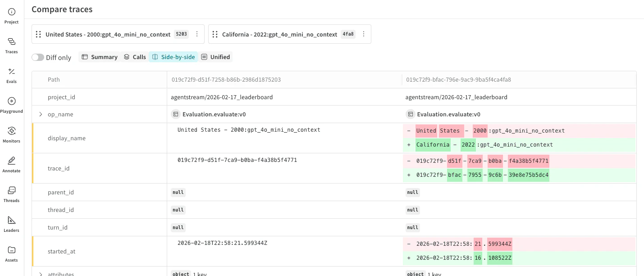This screenshot has width=644, height=276.
Task: Select the Side-by-side view
Action: (x=174, y=57)
